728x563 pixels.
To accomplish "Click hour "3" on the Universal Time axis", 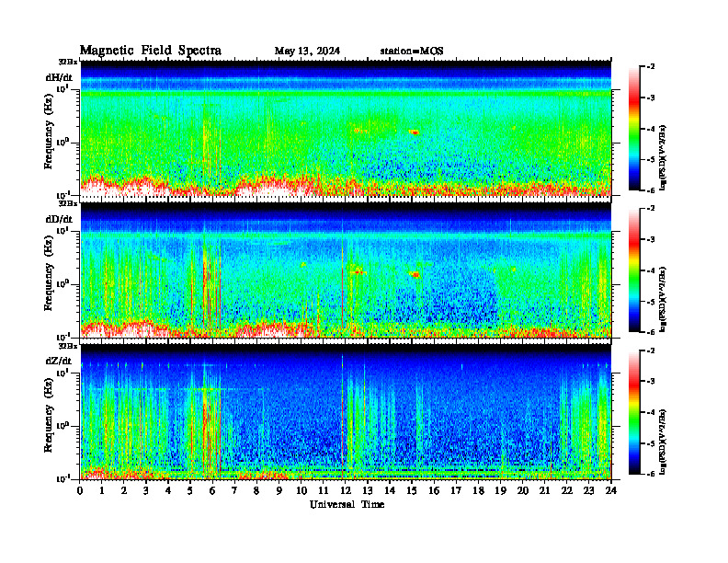I will [146, 490].
